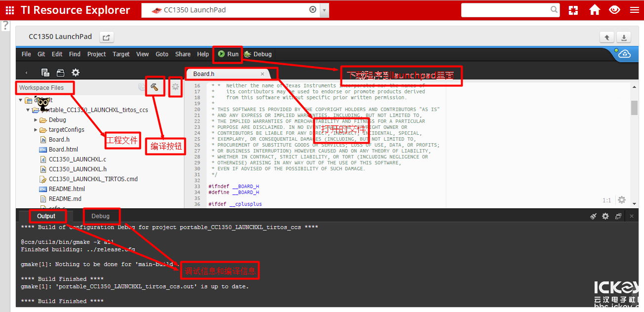The image size is (644, 312).
Task: Select the Board.h editor tab
Action: (227, 74)
